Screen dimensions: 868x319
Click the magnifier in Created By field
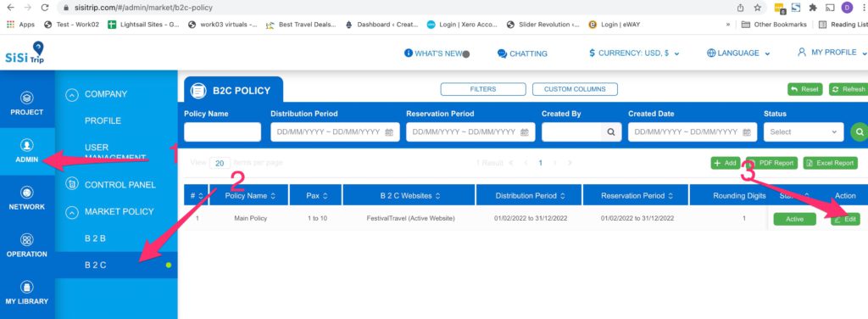(x=610, y=132)
